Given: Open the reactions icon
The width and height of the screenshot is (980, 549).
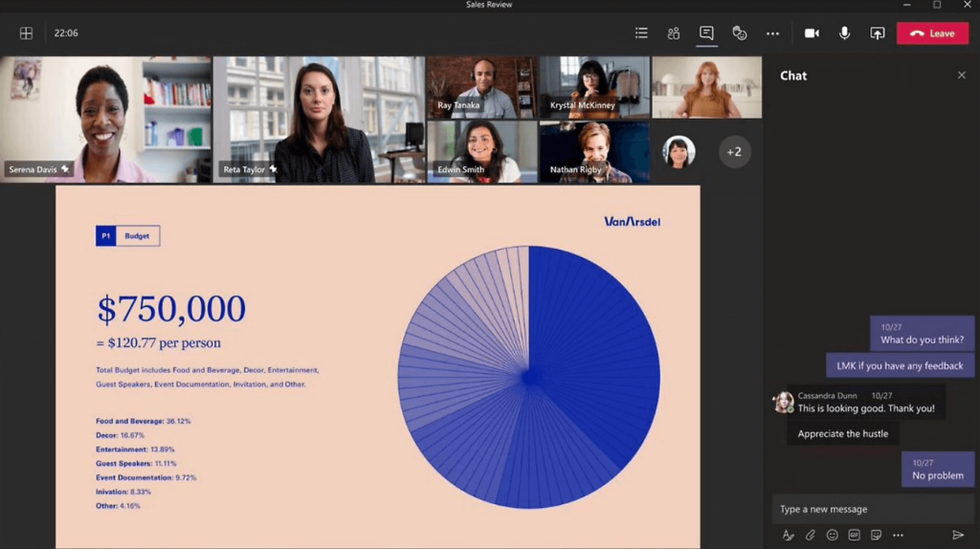Looking at the screenshot, I should tap(740, 33).
